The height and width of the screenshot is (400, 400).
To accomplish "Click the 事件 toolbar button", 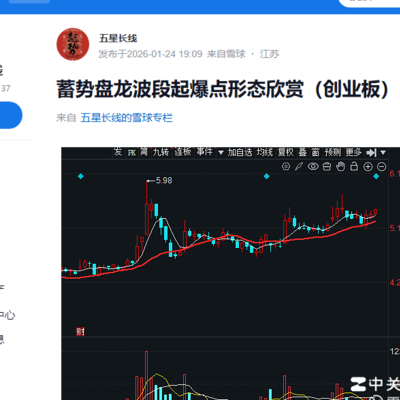I will (x=204, y=152).
